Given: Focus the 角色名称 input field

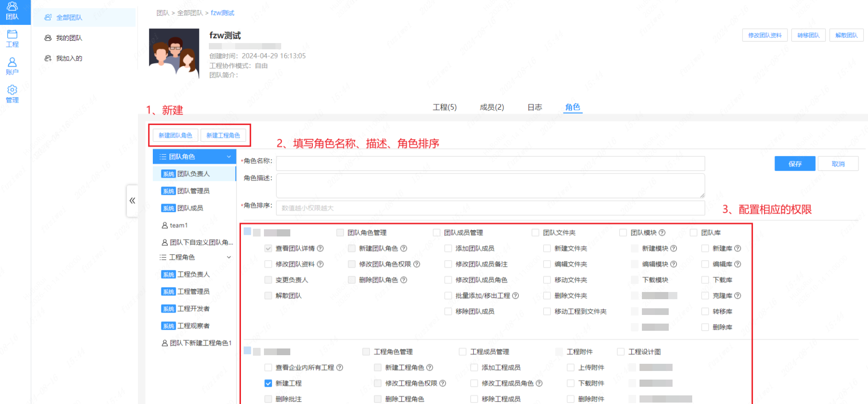Looking at the screenshot, I should coord(491,163).
